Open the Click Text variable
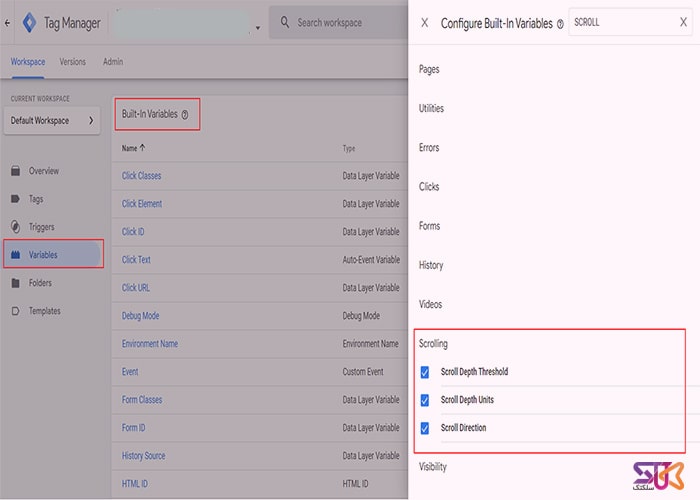The width and height of the screenshot is (700, 500). point(136,260)
